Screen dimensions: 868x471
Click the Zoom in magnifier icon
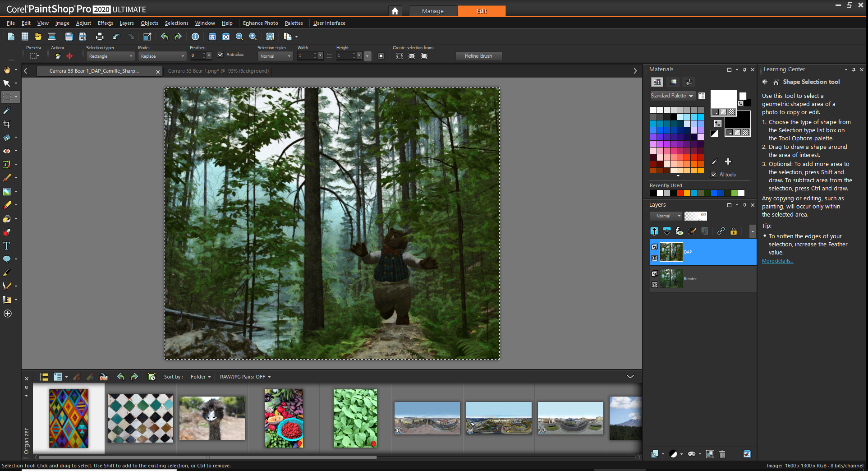point(253,37)
